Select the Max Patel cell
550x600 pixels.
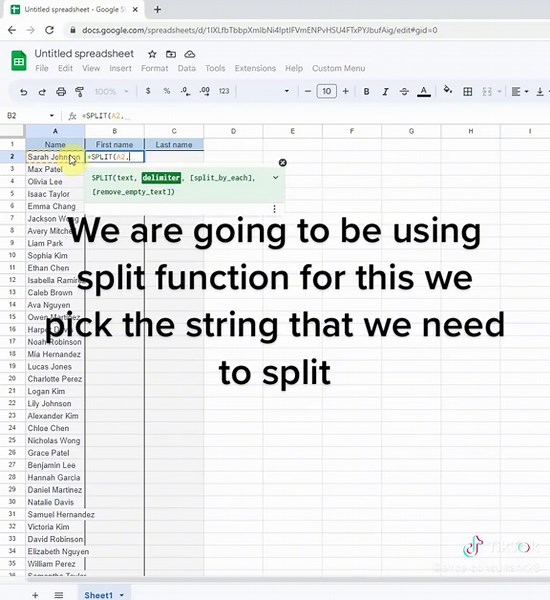[x=55, y=170]
